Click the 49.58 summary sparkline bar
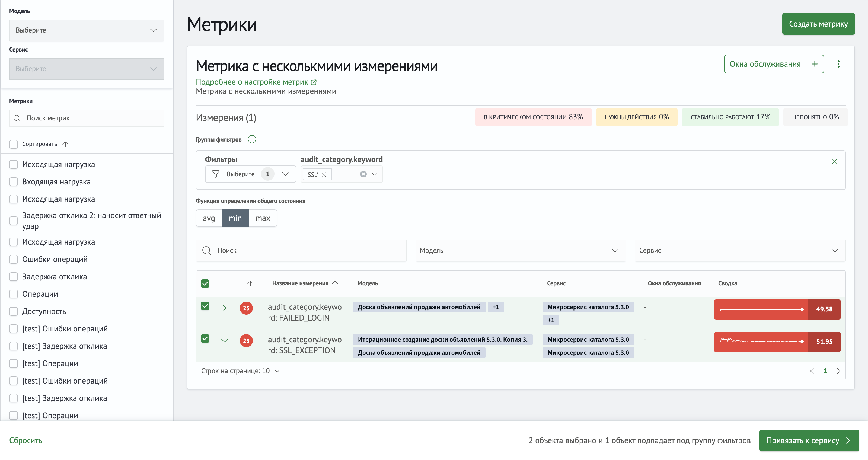Screen dimensions: 868x460 [777, 309]
